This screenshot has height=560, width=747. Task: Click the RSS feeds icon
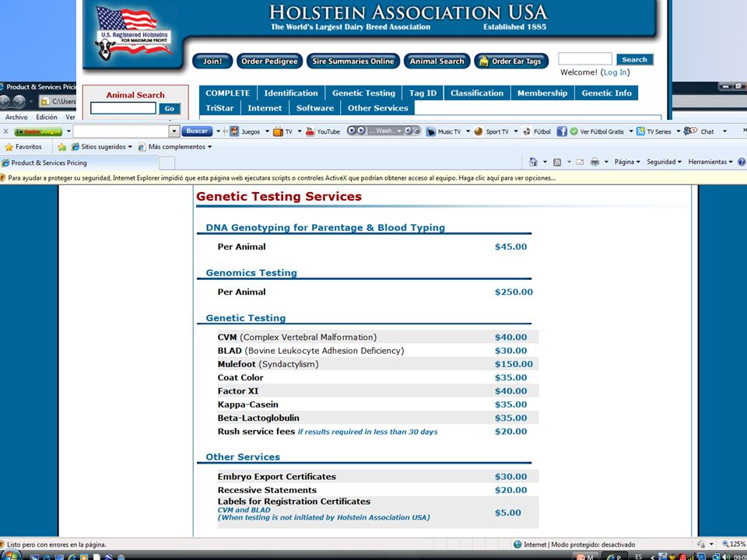point(557,163)
